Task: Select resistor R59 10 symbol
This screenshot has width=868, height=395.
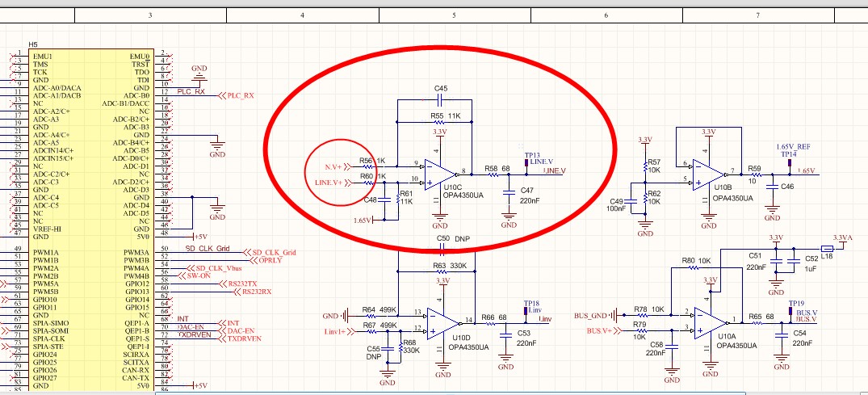Action: [x=757, y=174]
